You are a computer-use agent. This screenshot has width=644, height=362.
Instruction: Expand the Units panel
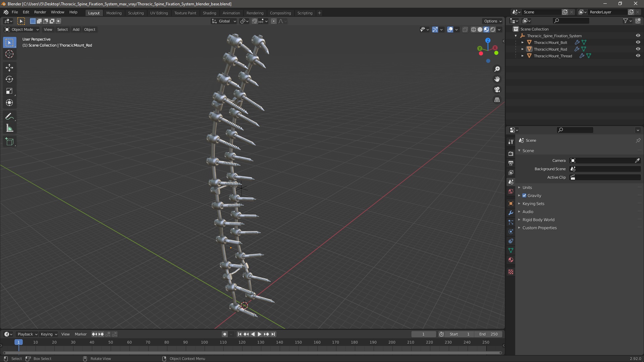[x=527, y=188]
